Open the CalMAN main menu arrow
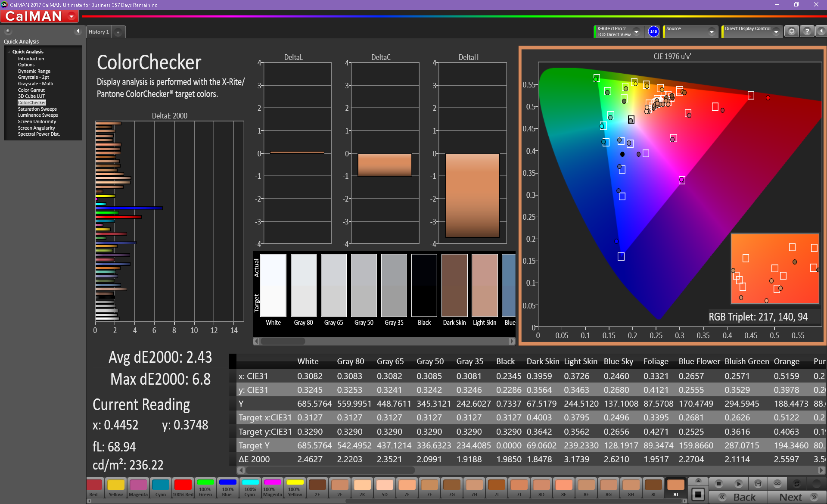The height and width of the screenshot is (504, 827). [72, 16]
